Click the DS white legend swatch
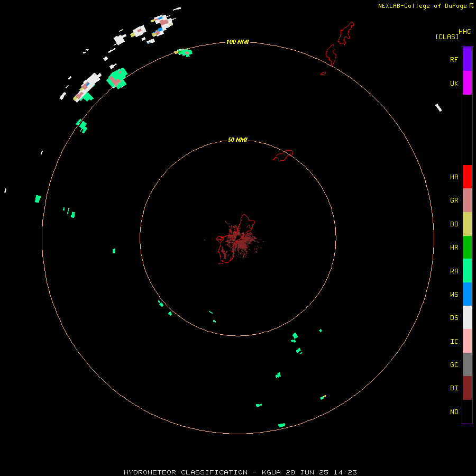The image size is (476, 476). 467,317
